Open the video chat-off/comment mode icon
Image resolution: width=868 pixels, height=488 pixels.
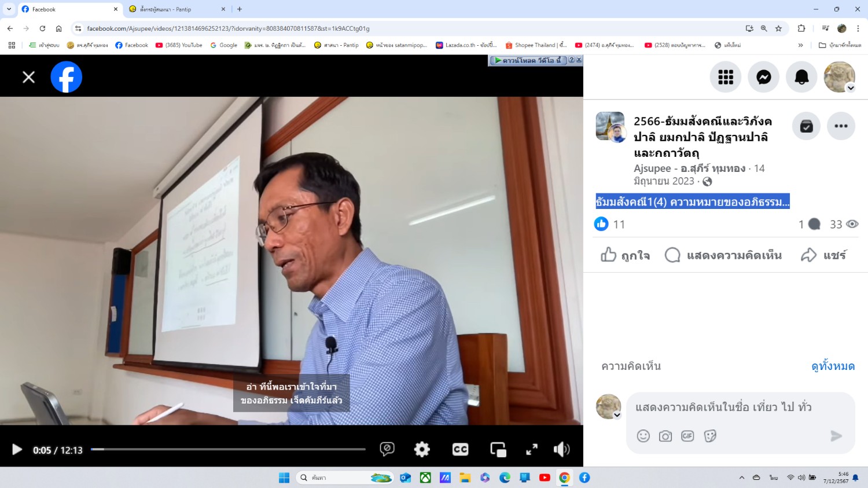[x=387, y=449]
